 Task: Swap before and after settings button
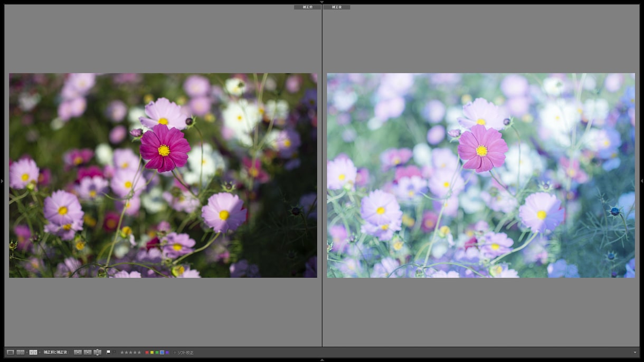click(97, 352)
